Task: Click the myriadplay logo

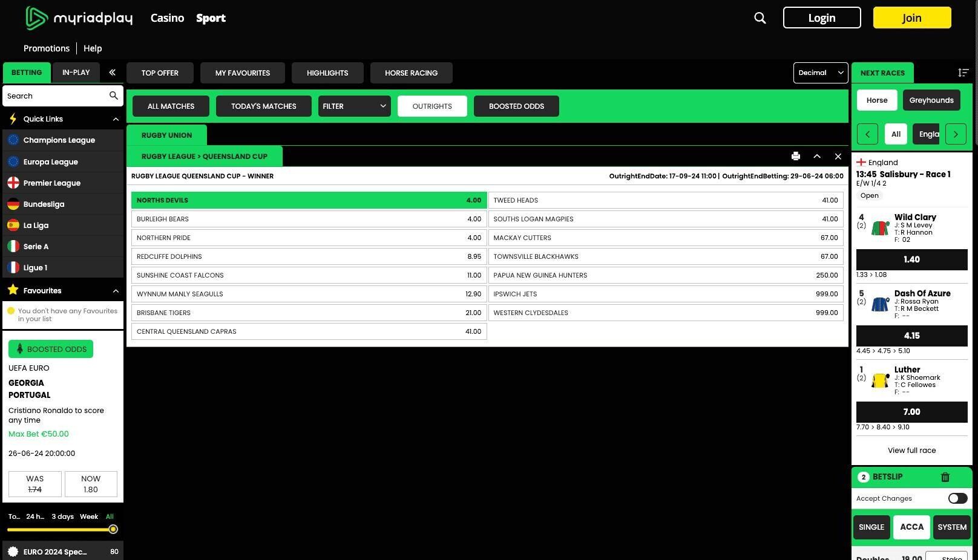Action: coord(79,18)
